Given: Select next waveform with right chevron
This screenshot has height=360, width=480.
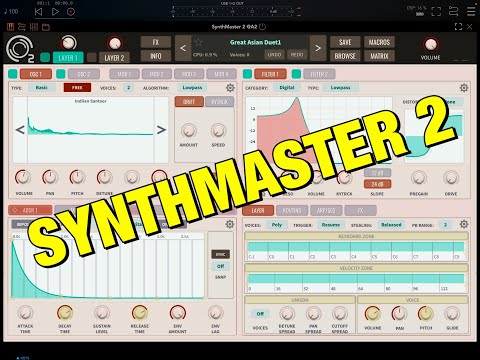Looking at the screenshot, I should 161,130.
